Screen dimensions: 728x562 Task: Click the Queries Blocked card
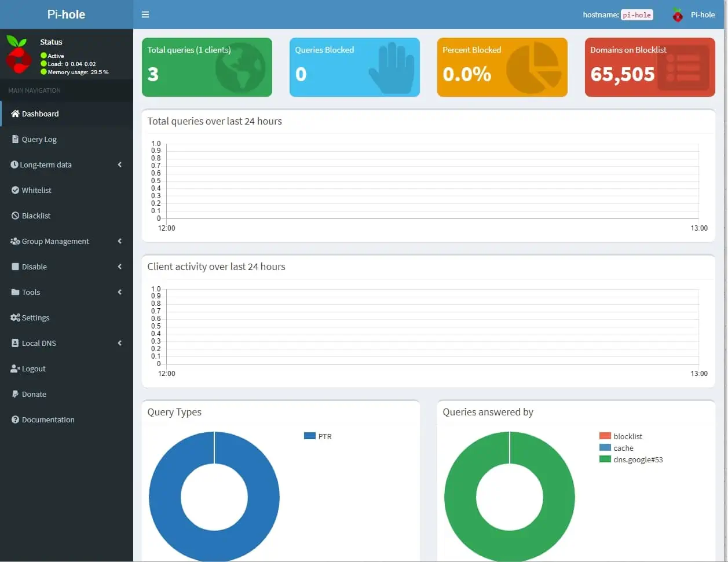(x=354, y=67)
